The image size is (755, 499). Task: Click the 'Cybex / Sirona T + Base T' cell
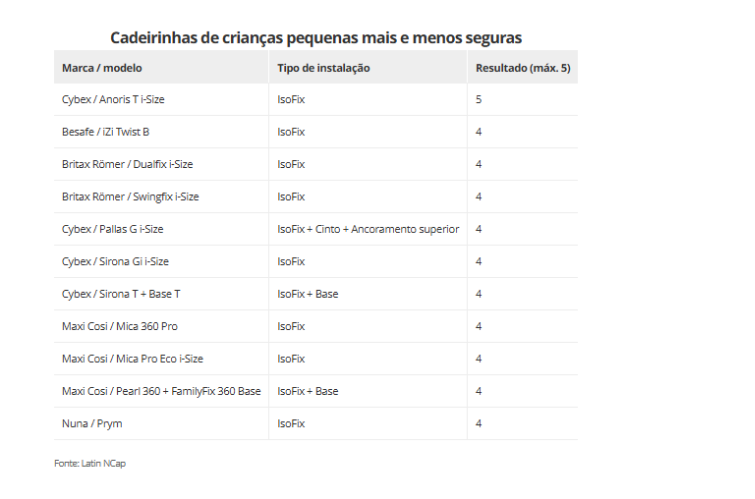pyautogui.click(x=121, y=294)
